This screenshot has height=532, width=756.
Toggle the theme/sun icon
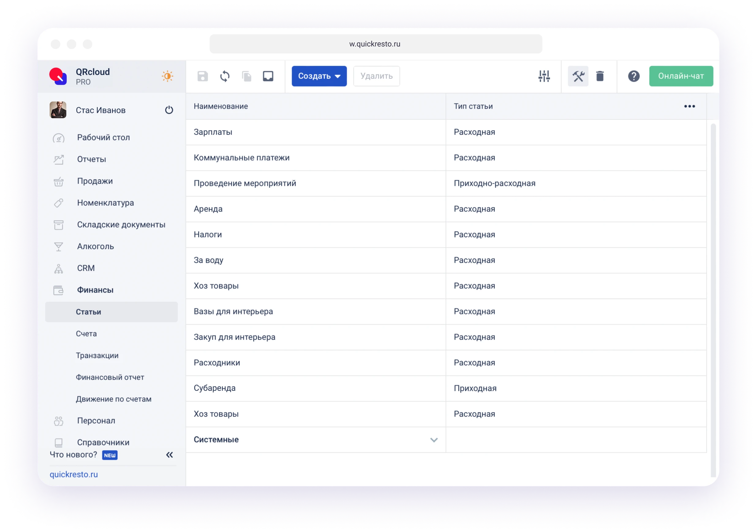pyautogui.click(x=168, y=76)
